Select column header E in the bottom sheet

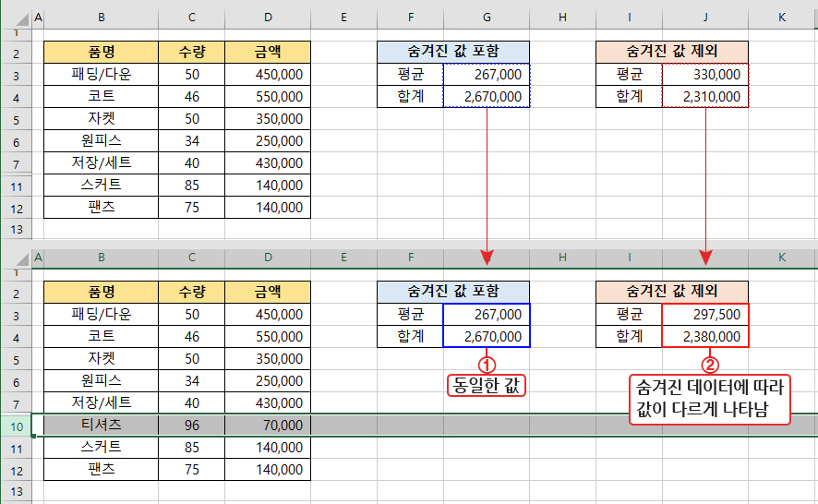coord(343,258)
